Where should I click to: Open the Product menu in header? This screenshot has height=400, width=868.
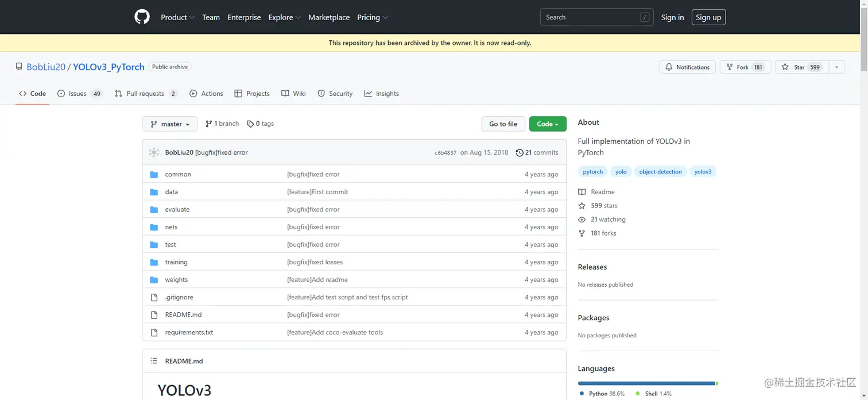pyautogui.click(x=177, y=17)
